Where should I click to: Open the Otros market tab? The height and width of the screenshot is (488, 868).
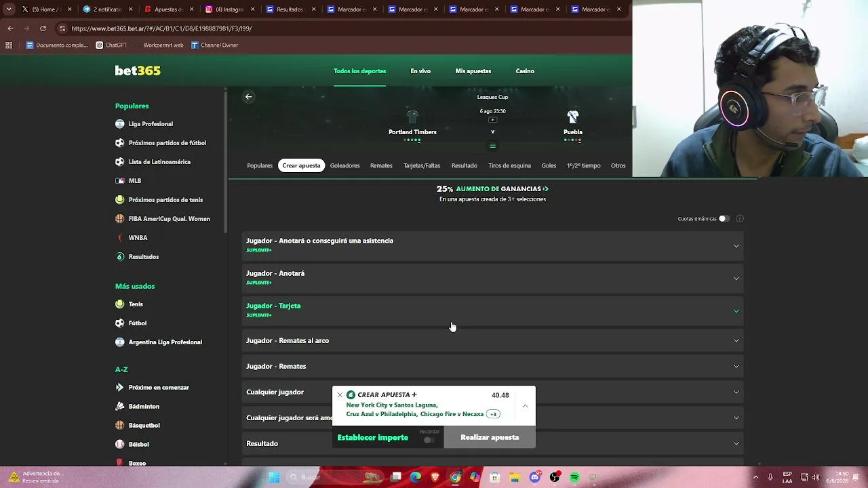tap(618, 165)
